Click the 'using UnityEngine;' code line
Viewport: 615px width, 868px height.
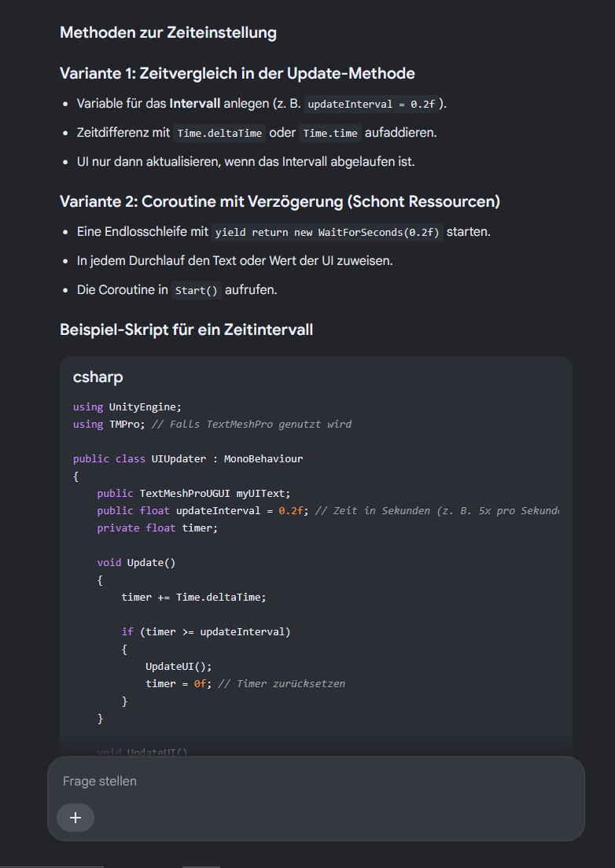pyautogui.click(x=127, y=407)
